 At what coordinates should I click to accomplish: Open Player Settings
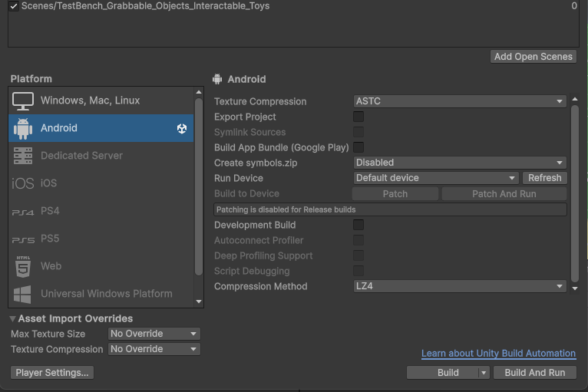click(x=52, y=373)
